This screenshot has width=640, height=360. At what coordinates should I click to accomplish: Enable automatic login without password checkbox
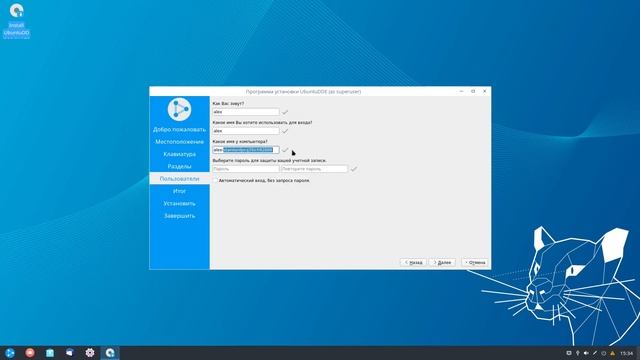[x=215, y=180]
